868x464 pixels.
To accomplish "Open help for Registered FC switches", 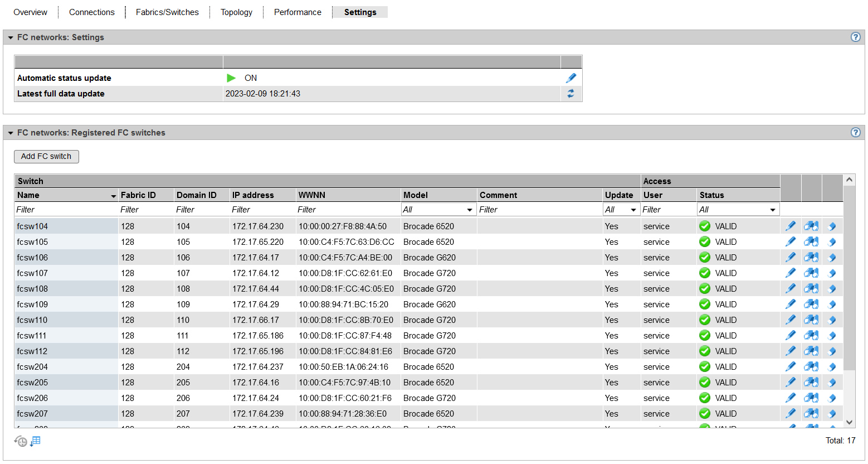I will tap(856, 133).
